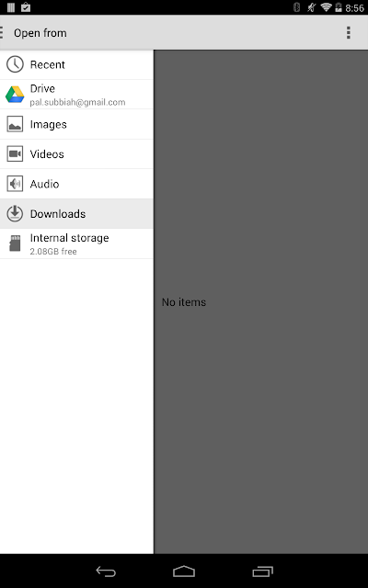Browse the Images location
The width and height of the screenshot is (368, 588).
(76, 124)
